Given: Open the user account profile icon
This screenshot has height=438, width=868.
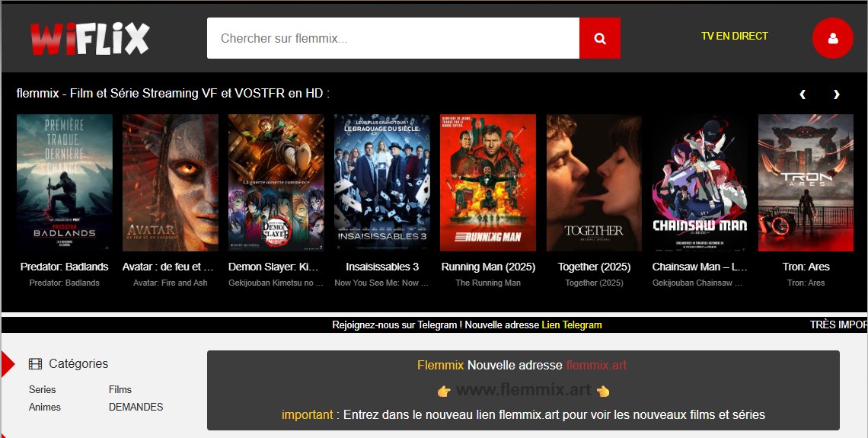Looking at the screenshot, I should click(x=832, y=38).
